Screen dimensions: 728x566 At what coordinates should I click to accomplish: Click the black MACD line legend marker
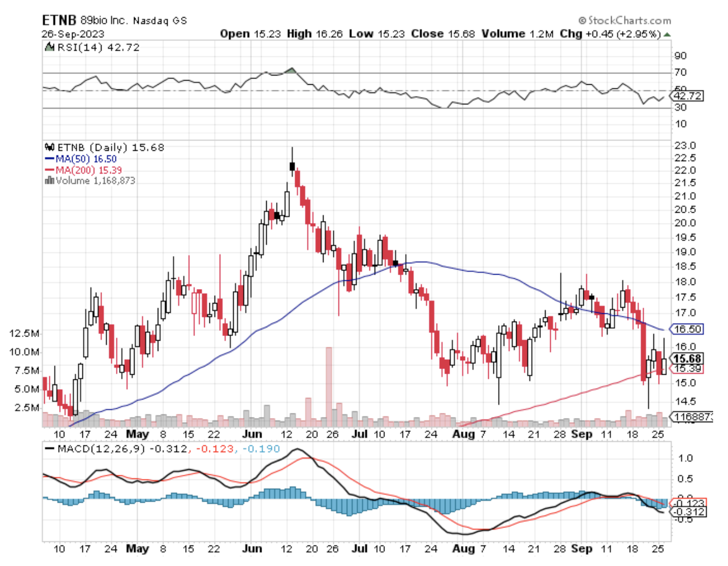coord(49,449)
